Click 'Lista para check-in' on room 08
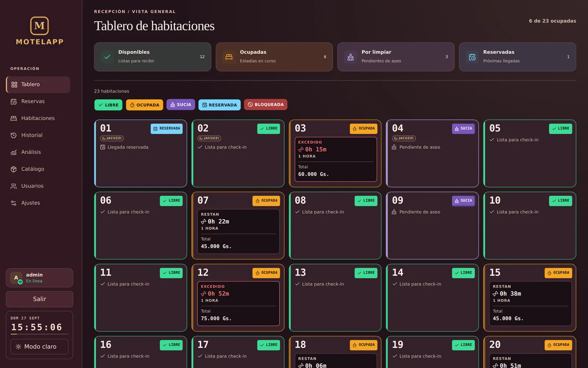Screen dimensions: 588x368 [x=323, y=212]
